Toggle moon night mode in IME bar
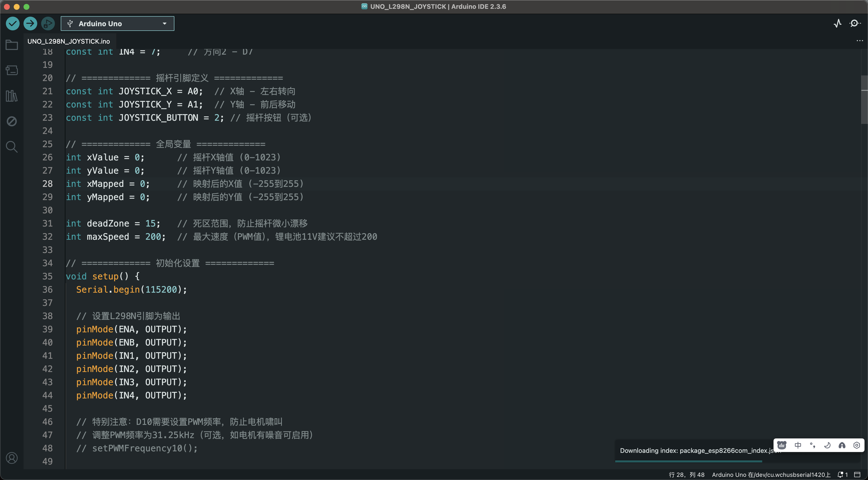Screen dimensions: 868x480 (827, 445)
